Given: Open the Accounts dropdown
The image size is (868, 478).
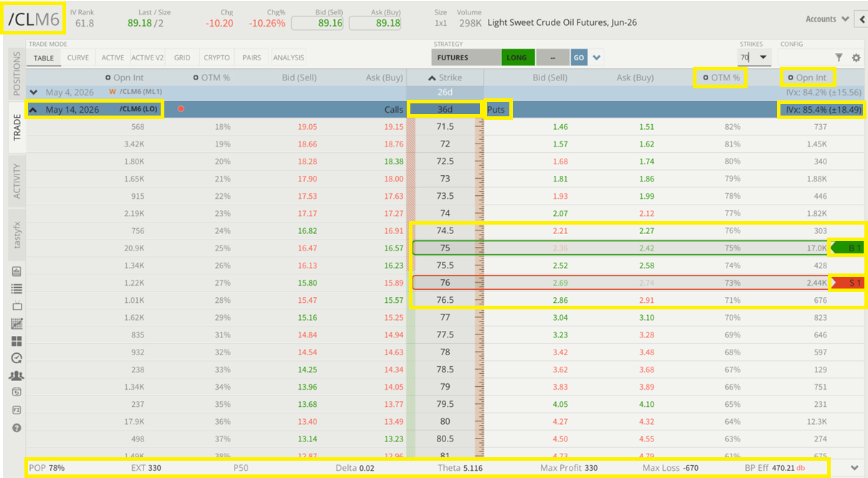Looking at the screenshot, I should 827,19.
